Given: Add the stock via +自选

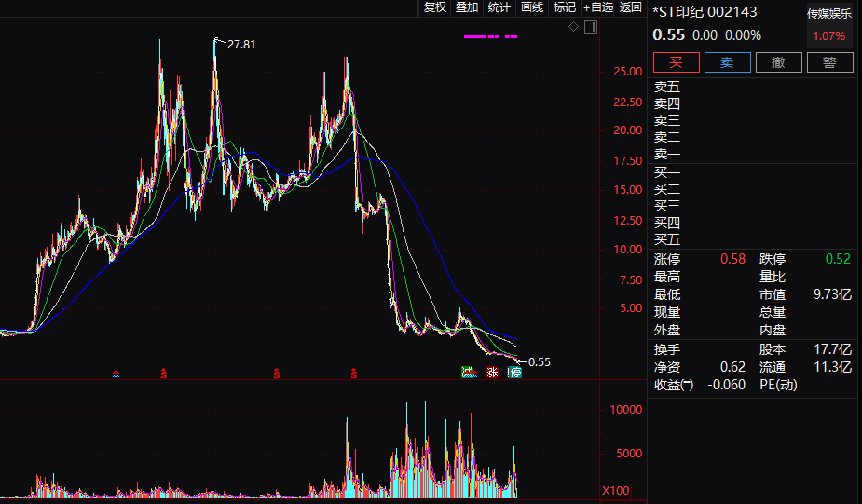Looking at the screenshot, I should click(598, 7).
